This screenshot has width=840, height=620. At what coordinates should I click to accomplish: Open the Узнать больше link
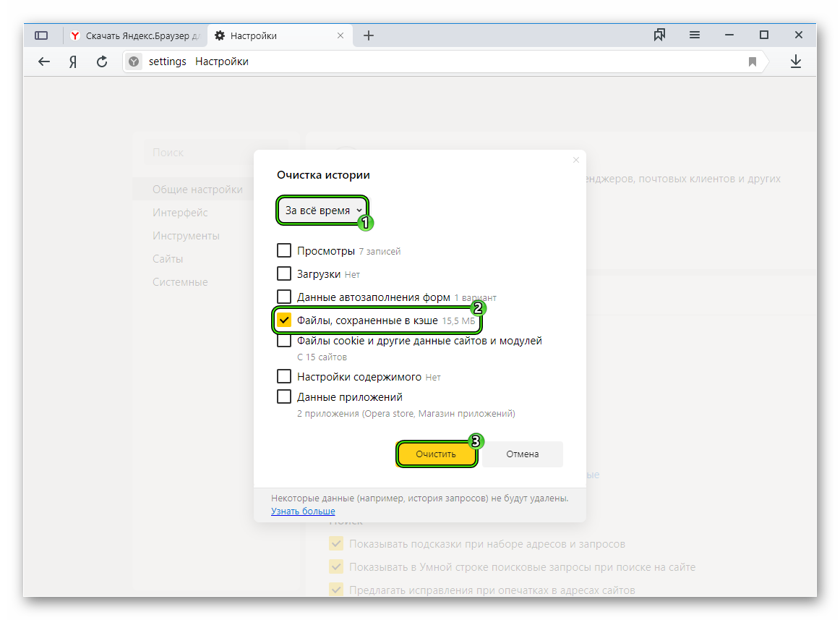303,511
